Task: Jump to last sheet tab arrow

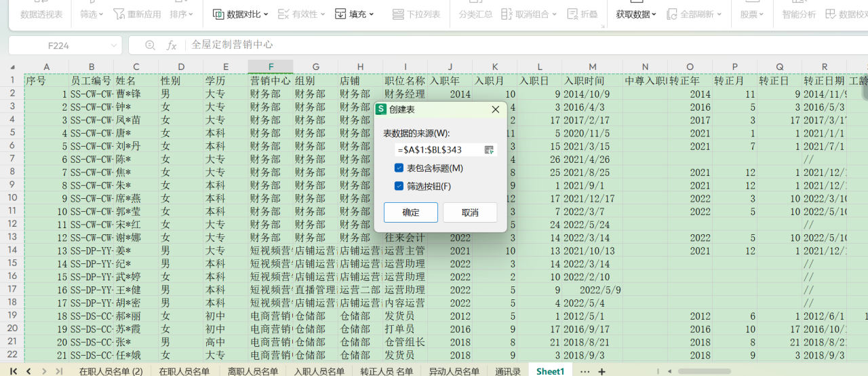Action: [x=59, y=371]
